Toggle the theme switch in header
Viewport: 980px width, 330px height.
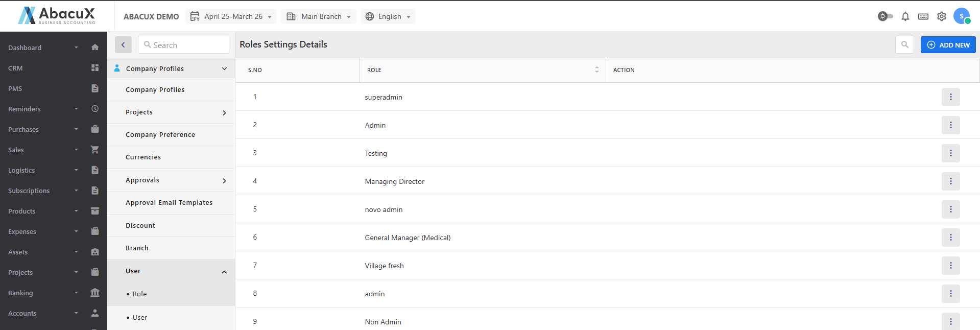click(x=885, y=16)
